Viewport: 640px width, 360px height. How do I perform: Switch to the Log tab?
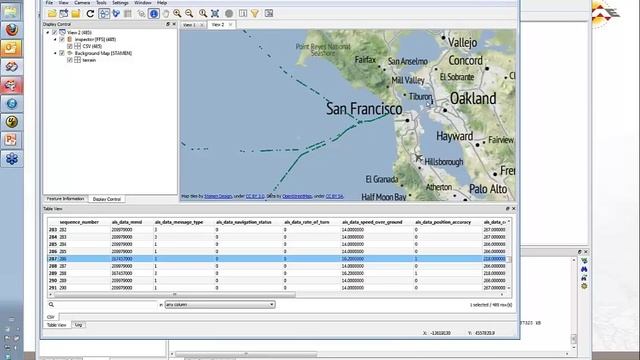(x=78, y=325)
